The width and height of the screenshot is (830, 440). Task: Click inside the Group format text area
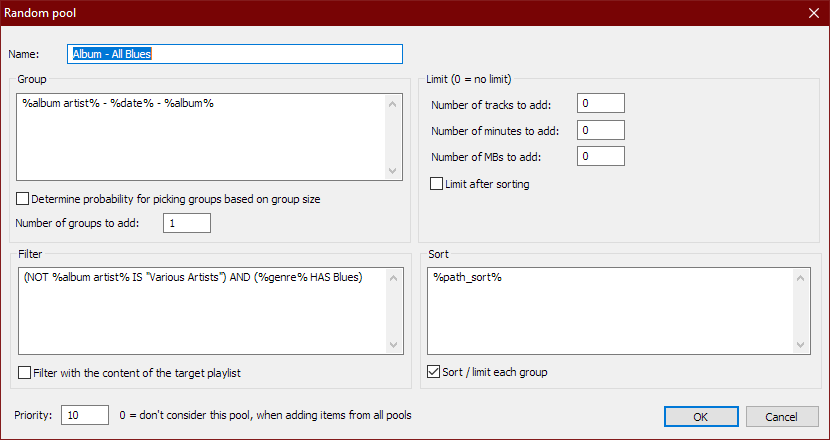pyautogui.click(x=200, y=137)
